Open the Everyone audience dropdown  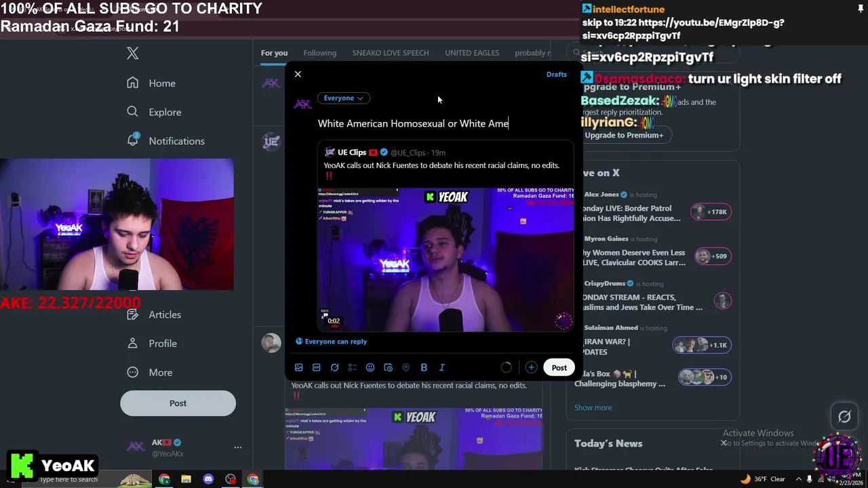pos(343,98)
